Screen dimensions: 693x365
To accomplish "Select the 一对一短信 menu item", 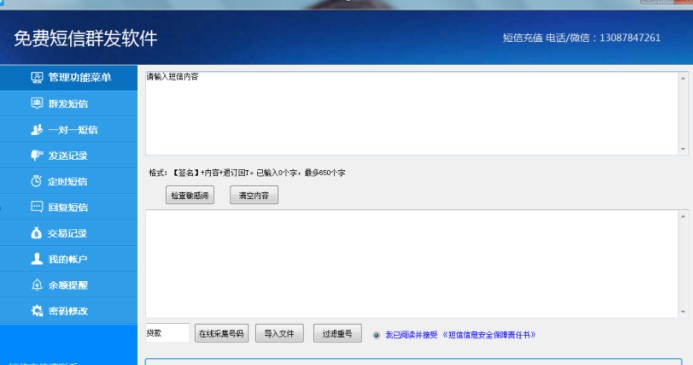I will pos(69,129).
